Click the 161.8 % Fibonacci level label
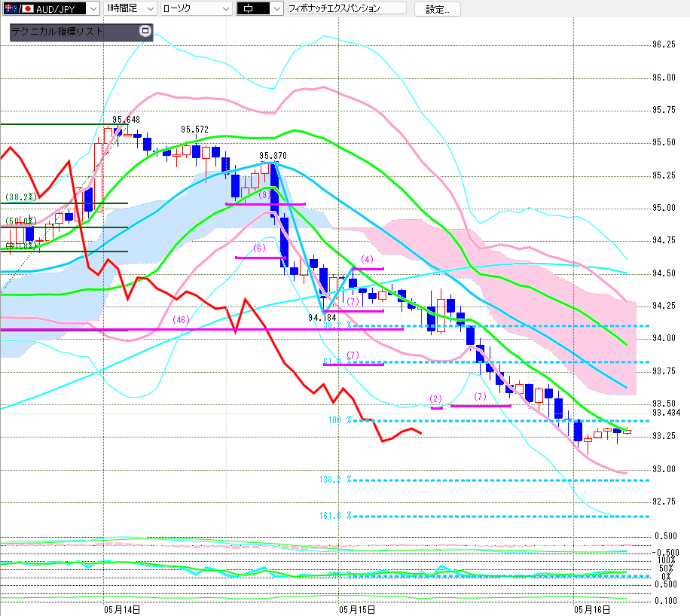Screen dimensions: 690x616 pyautogui.click(x=335, y=516)
